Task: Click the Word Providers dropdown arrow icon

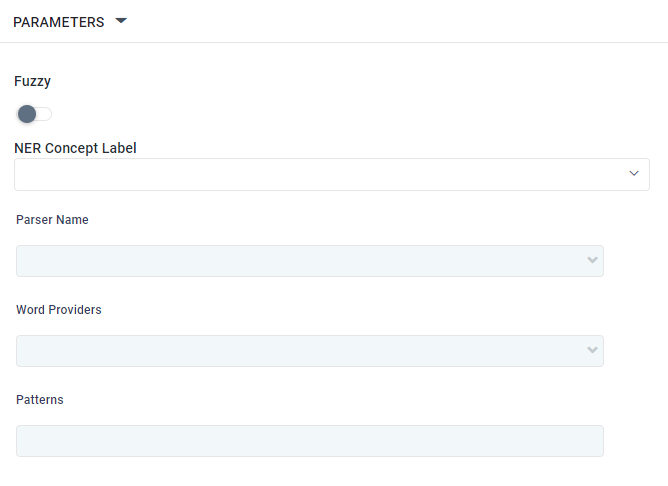Action: [x=592, y=351]
